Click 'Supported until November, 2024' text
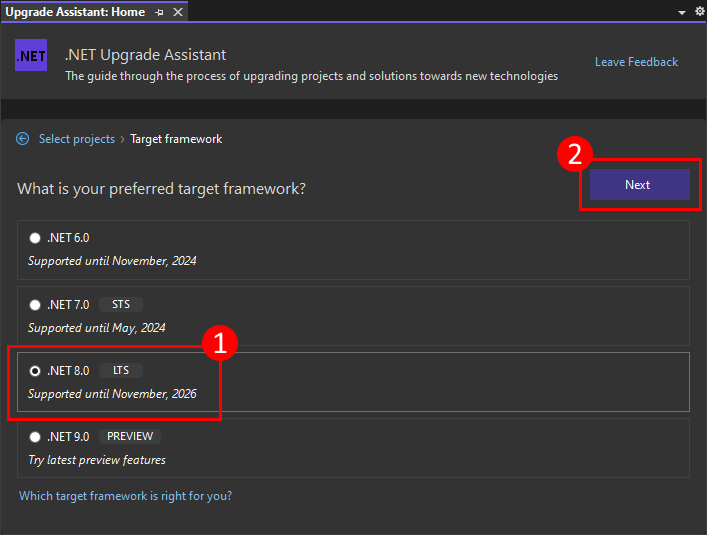This screenshot has width=707, height=535. click(112, 261)
